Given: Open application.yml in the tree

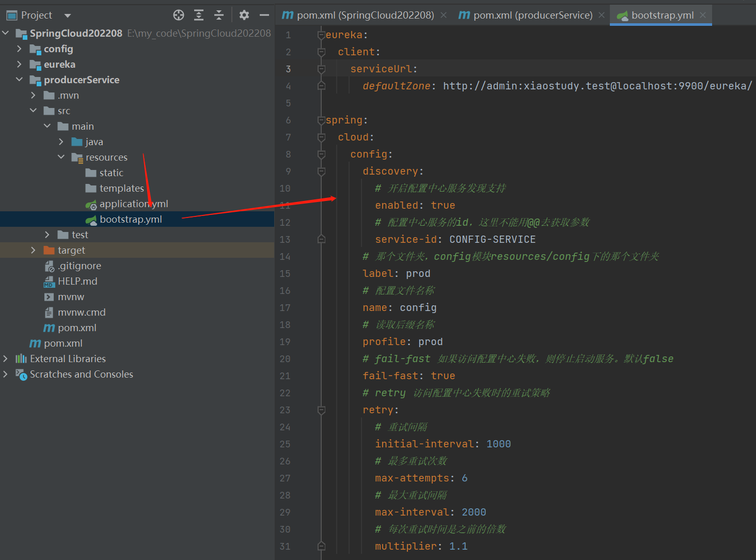Looking at the screenshot, I should [134, 204].
